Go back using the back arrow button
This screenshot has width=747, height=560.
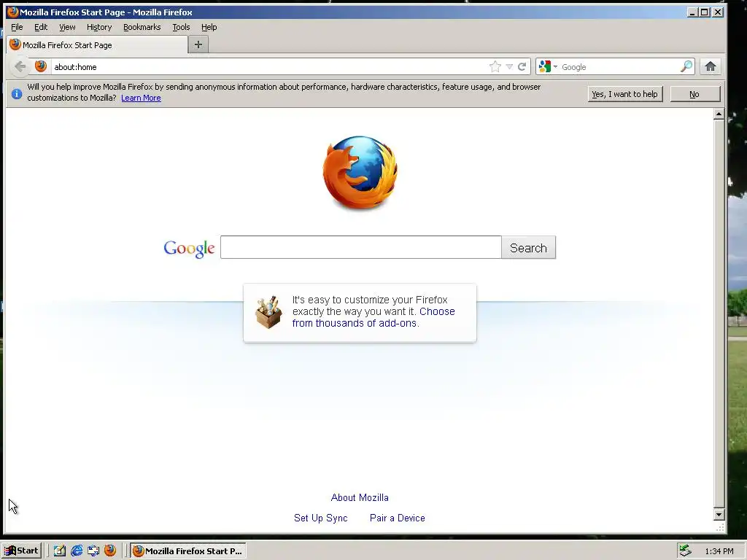click(x=20, y=66)
